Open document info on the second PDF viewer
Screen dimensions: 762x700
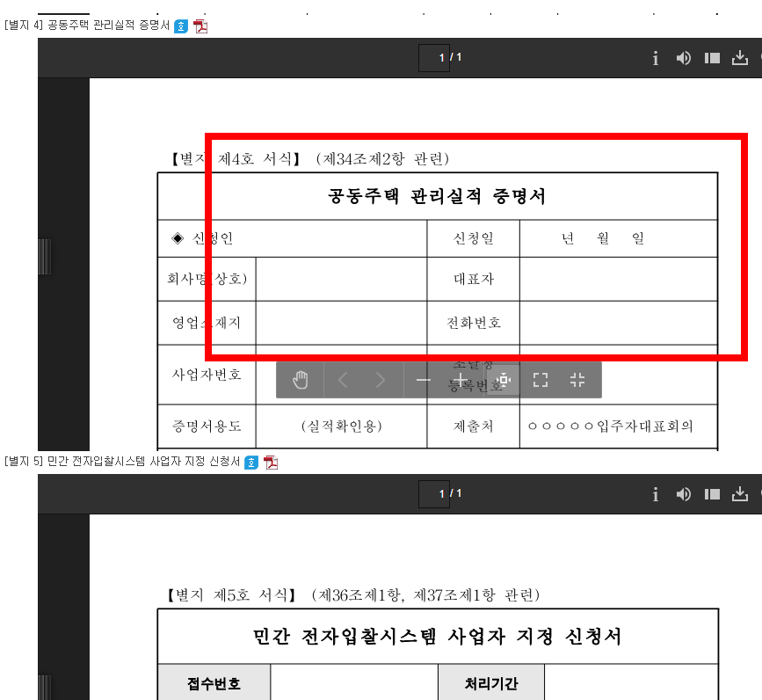(655, 493)
